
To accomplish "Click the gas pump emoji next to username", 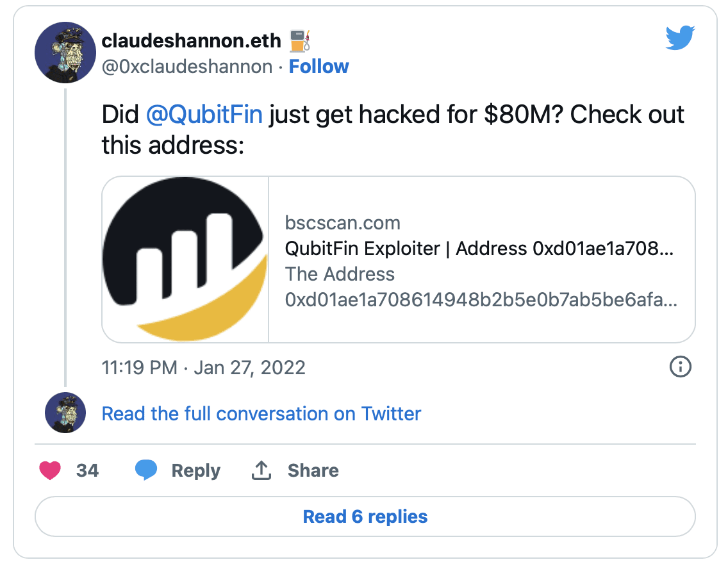I will pyautogui.click(x=300, y=41).
